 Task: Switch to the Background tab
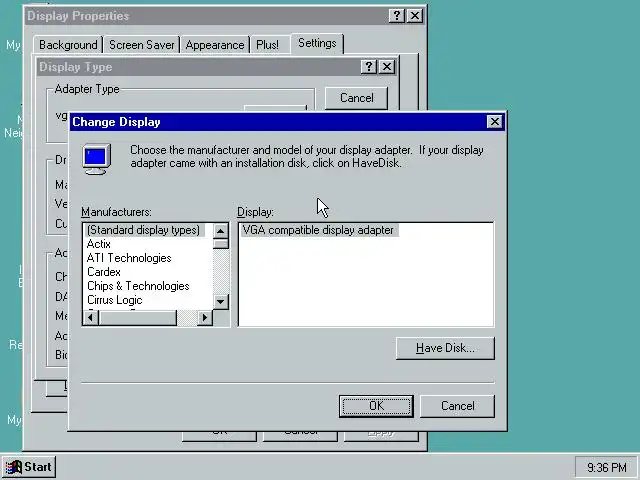[68, 45]
